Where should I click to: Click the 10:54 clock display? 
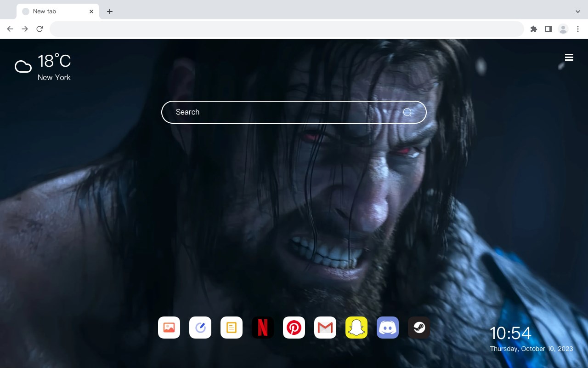click(x=510, y=333)
